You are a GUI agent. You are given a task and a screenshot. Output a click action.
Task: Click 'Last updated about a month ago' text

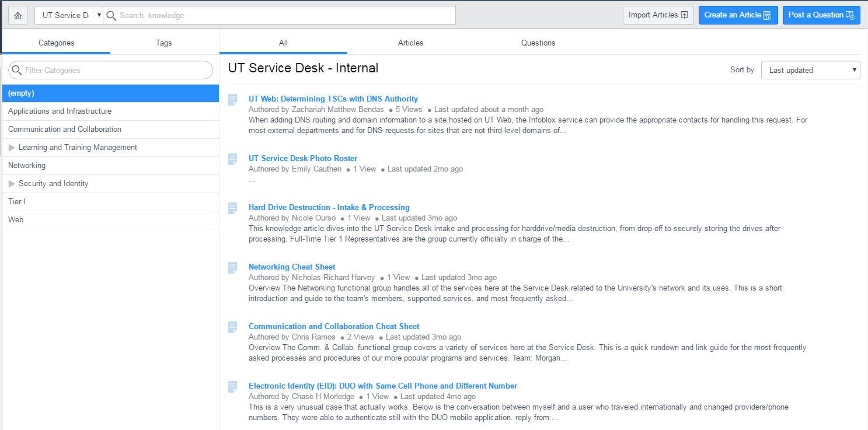pyautogui.click(x=489, y=110)
